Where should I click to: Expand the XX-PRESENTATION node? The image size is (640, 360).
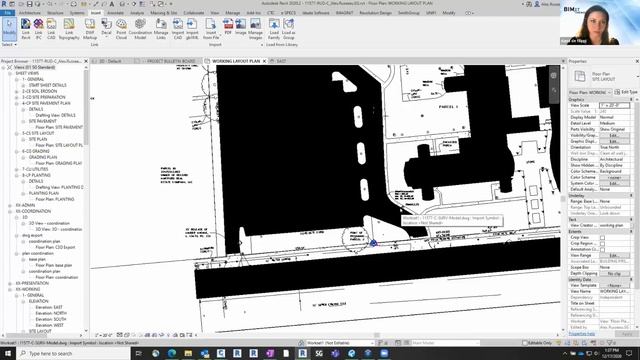[x=10, y=283]
